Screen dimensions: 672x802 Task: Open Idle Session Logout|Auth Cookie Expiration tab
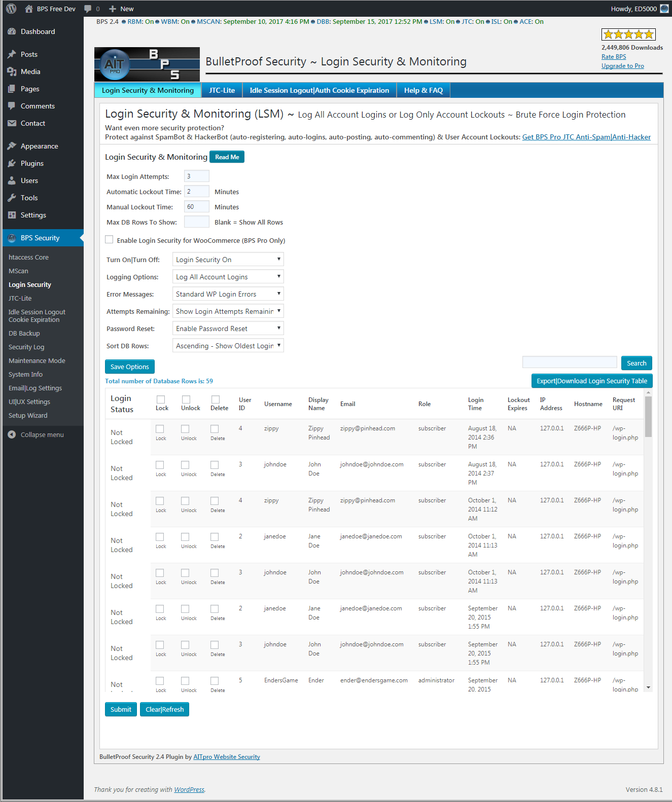point(320,90)
